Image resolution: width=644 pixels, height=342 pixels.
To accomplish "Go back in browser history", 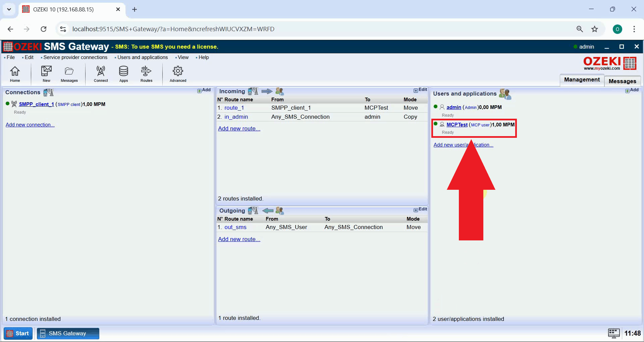I will (x=10, y=29).
